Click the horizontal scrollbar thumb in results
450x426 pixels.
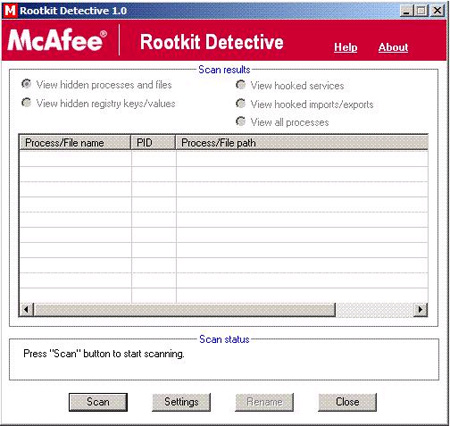[185, 310]
